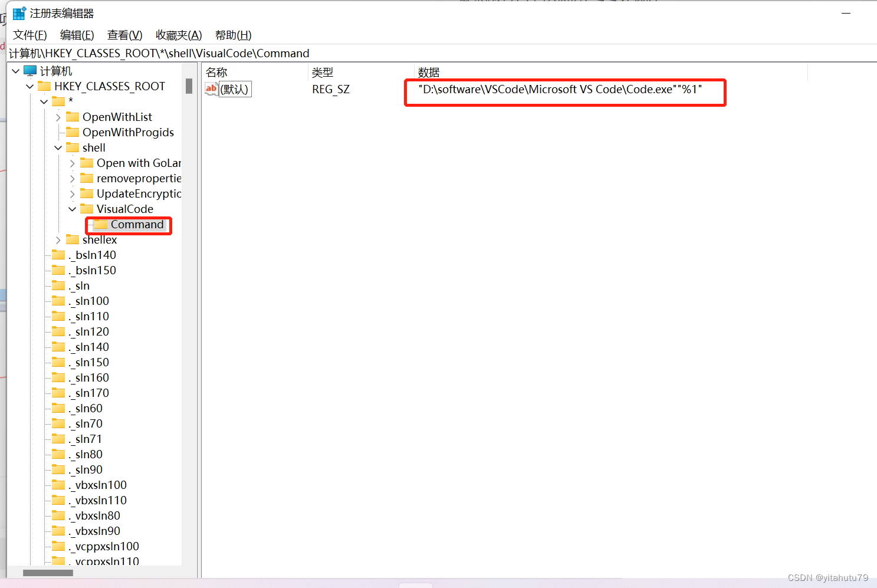The width and height of the screenshot is (877, 588).
Task: Click the ._sln110 folder icon
Action: tap(58, 316)
